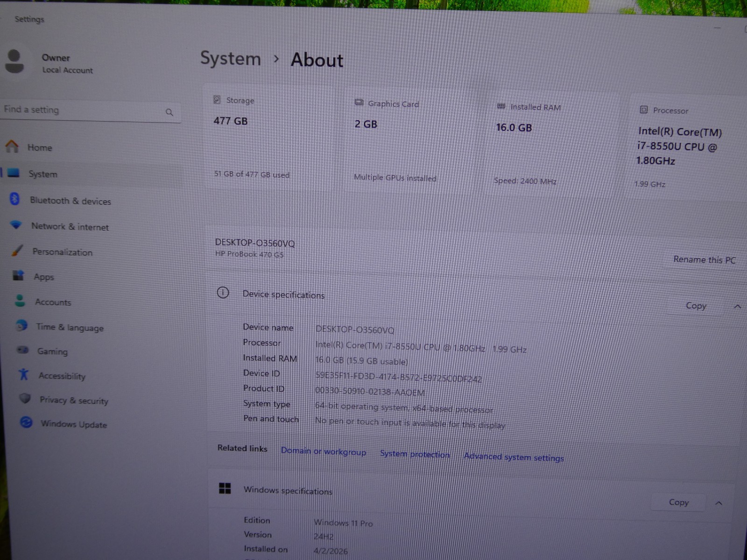The image size is (747, 560).
Task: Collapse the Windows specifications section
Action: tap(719, 503)
